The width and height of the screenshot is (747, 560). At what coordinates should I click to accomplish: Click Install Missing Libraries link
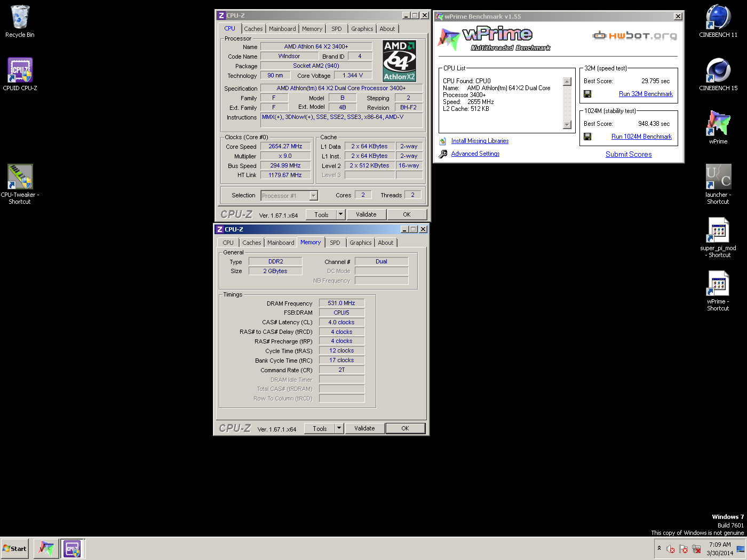click(480, 141)
